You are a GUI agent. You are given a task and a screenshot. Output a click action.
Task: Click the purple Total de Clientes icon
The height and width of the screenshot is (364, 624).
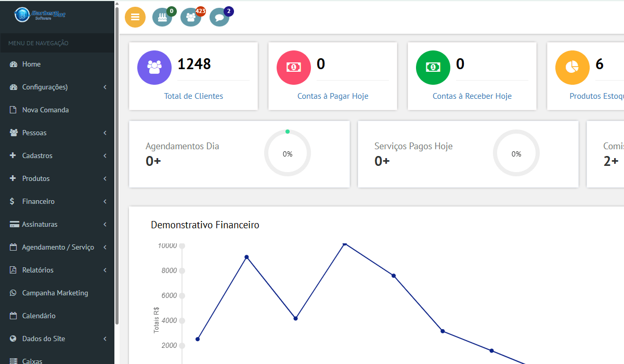point(154,68)
